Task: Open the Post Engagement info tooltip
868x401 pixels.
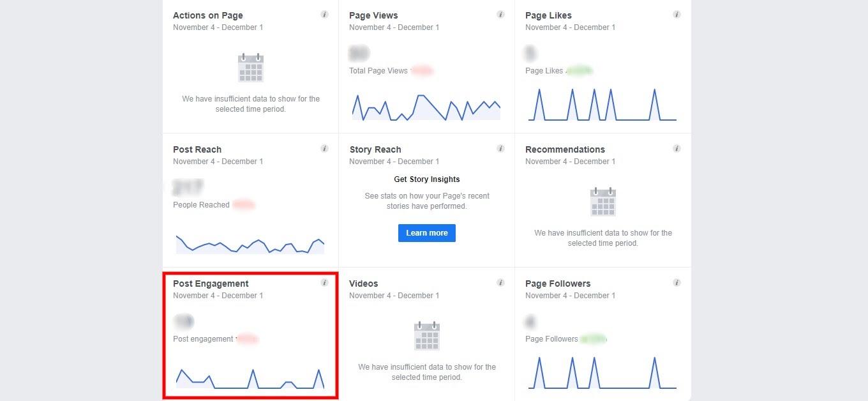Action: (324, 282)
